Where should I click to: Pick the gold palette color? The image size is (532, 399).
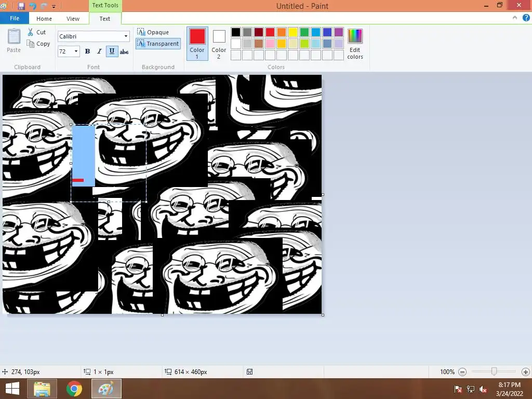click(x=282, y=44)
